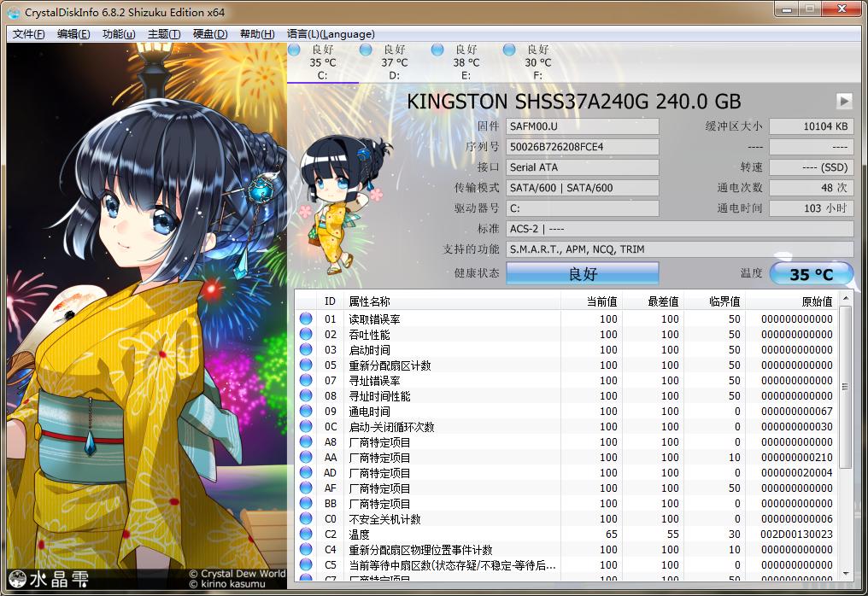
Task: Open the 硬盘(D) menu
Action: 210,34
